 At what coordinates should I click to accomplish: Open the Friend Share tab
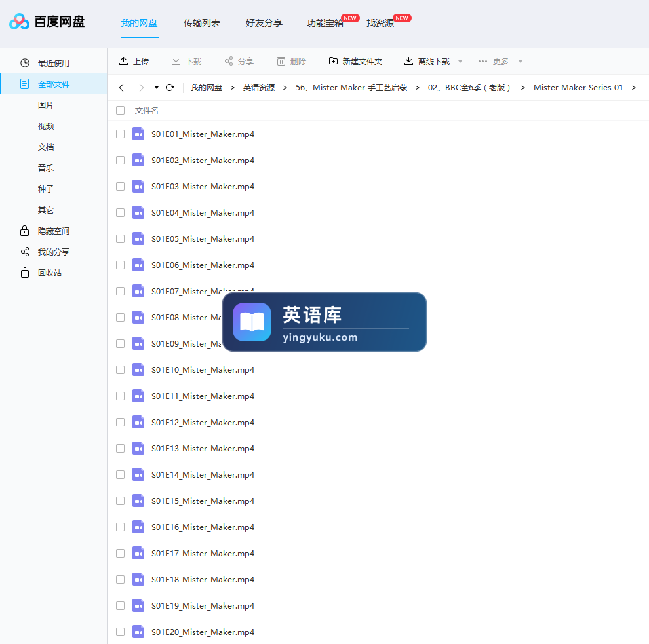(264, 23)
